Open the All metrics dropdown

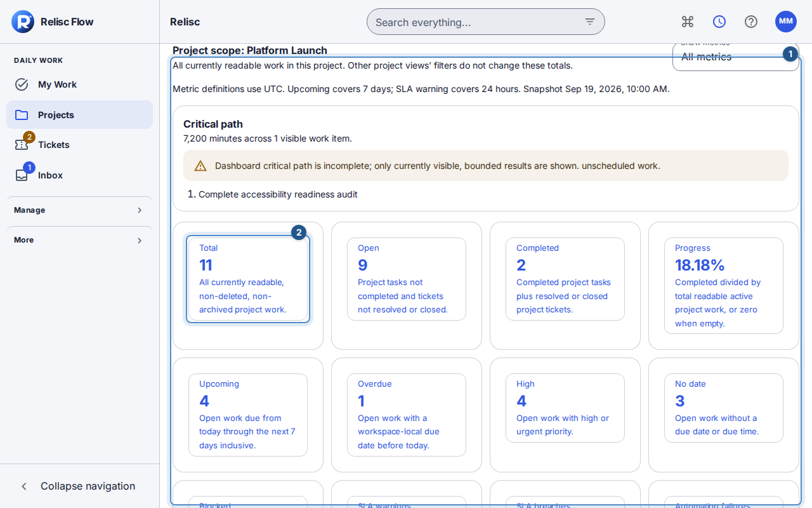[735, 57]
